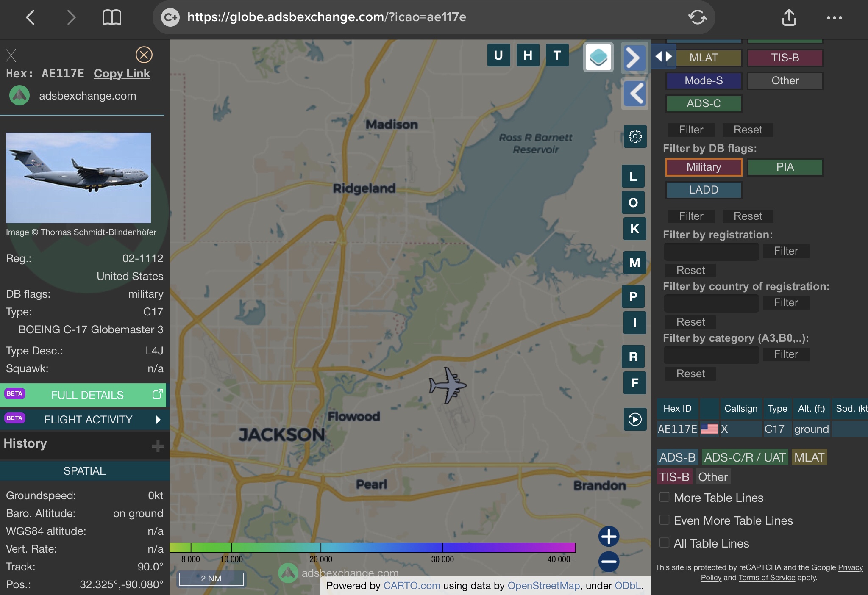
Task: Click the SPATIAL section header
Action: (84, 471)
